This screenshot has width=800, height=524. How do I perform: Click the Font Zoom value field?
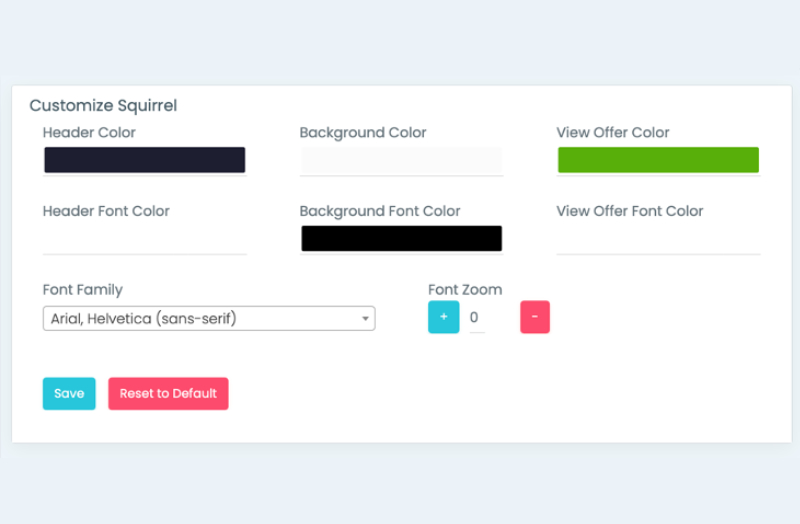tap(477, 317)
